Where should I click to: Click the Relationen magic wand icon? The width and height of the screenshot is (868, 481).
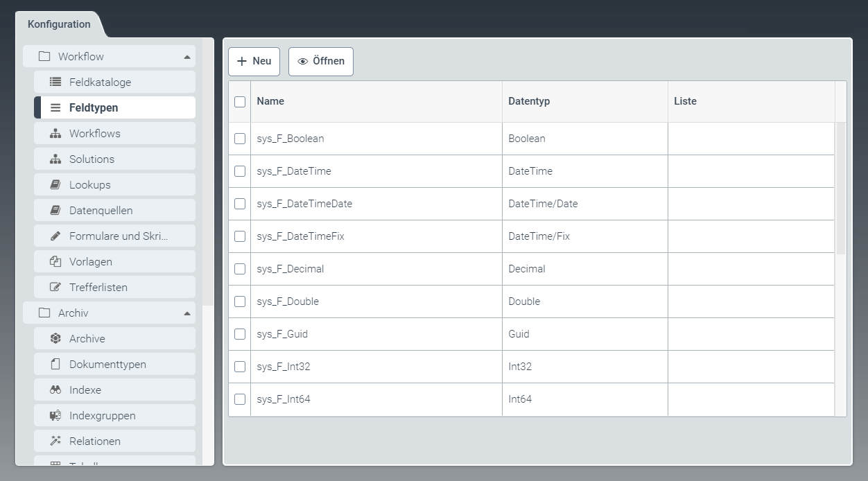pyautogui.click(x=55, y=441)
